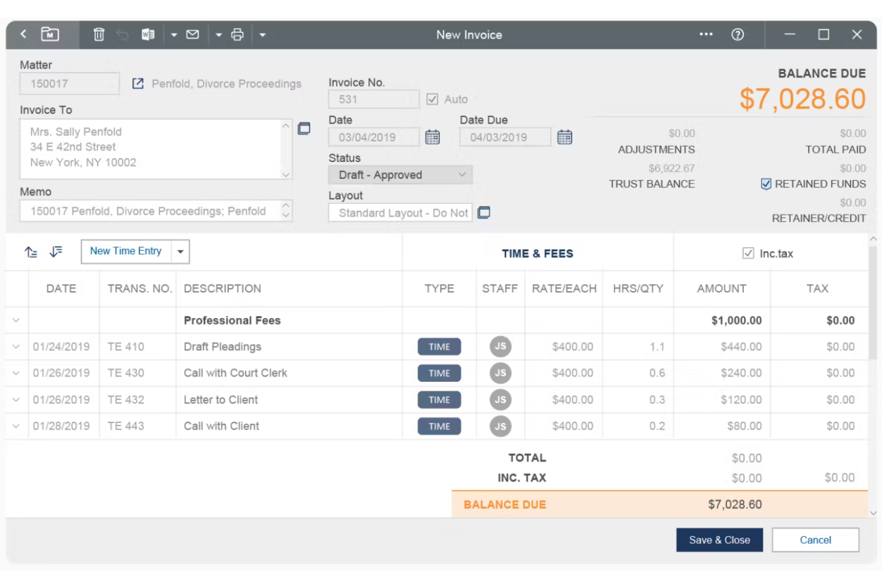Collapse the Professional Fees group row
The height and width of the screenshot is (588, 882).
pyautogui.click(x=16, y=320)
